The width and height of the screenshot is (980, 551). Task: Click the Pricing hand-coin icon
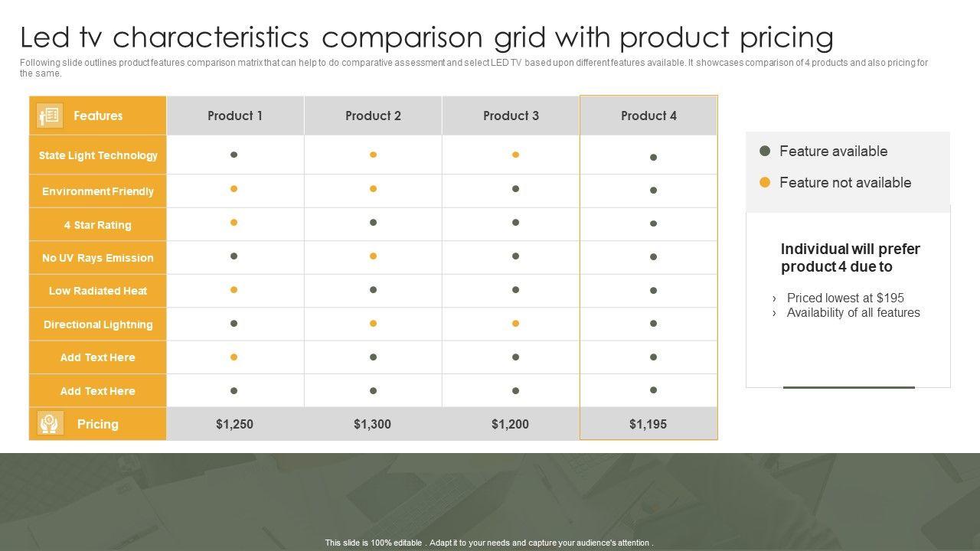(x=50, y=423)
